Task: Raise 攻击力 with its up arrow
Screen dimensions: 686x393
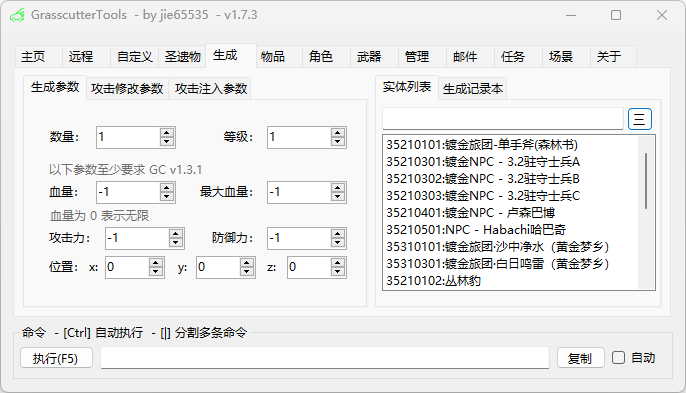Action: (175, 234)
